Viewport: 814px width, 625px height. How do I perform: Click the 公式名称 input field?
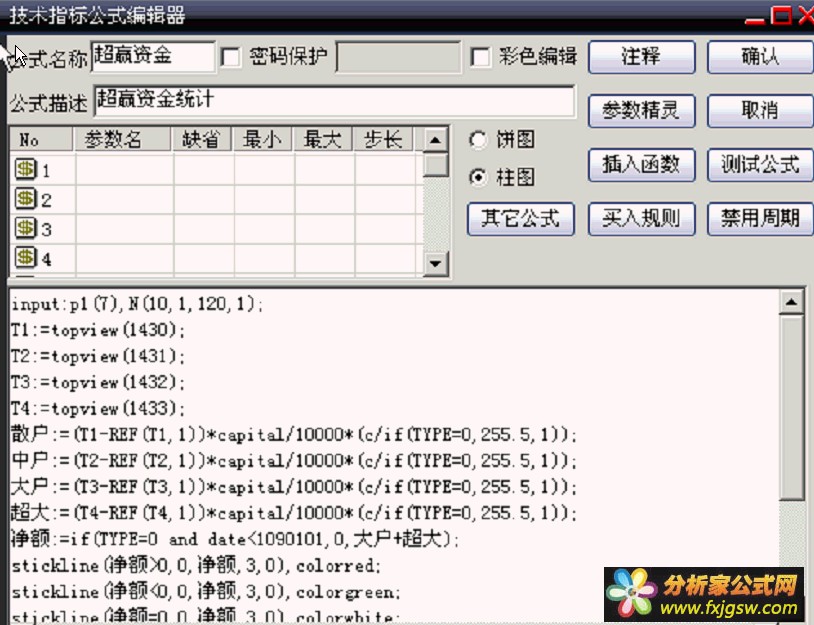click(x=153, y=57)
